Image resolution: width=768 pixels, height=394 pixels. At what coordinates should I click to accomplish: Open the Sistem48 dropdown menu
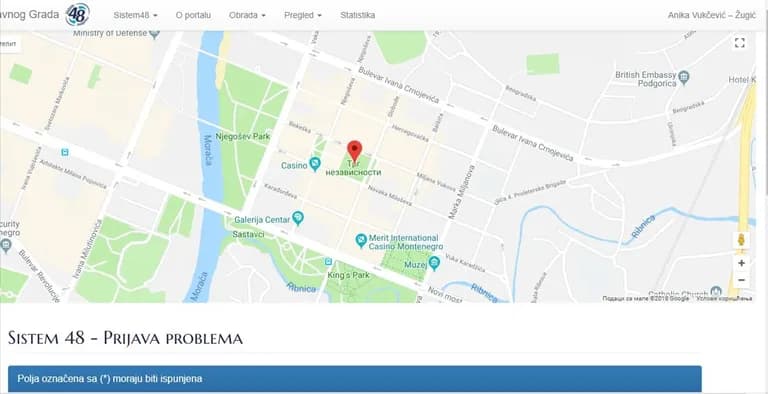click(x=135, y=15)
